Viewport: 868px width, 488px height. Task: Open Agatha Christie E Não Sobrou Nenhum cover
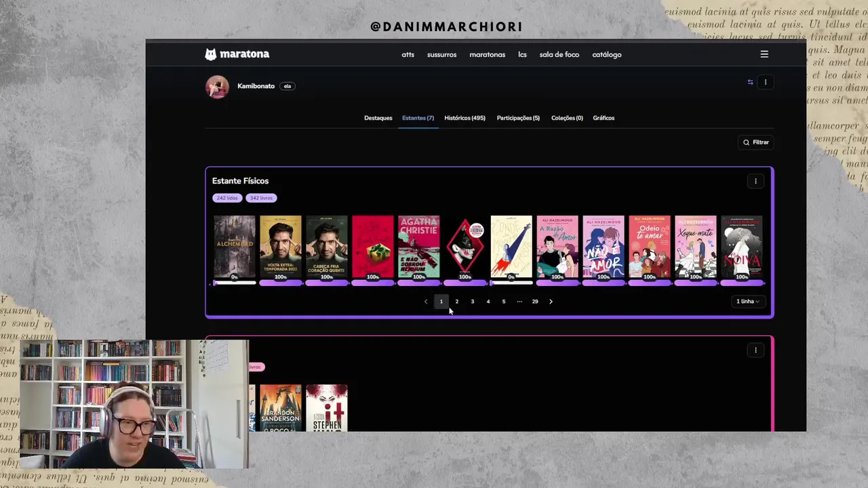[419, 247]
